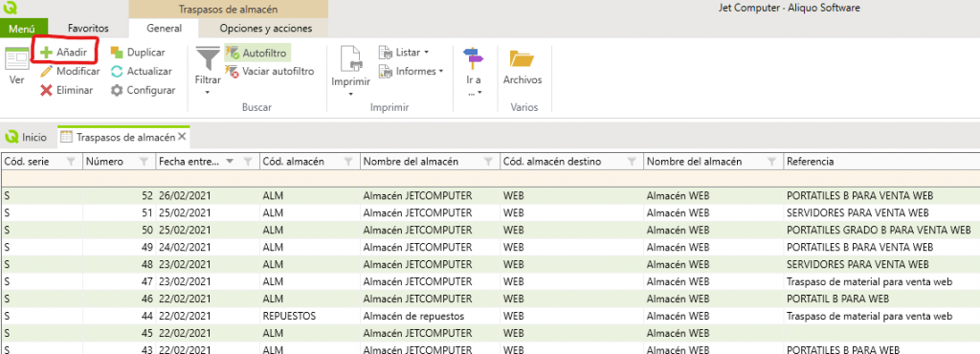The height and width of the screenshot is (354, 980).
Task: Select row number 51
Action: 490,213
